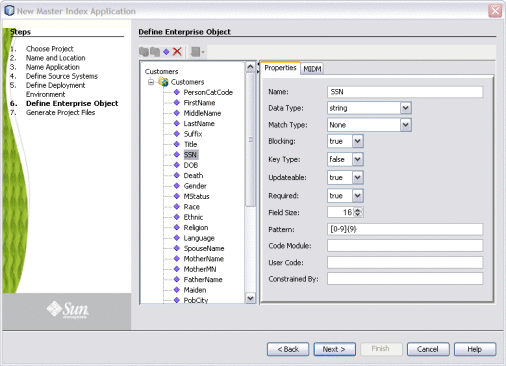The width and height of the screenshot is (506, 366).
Task: Click the diamond icon beside DOB
Action: tap(177, 165)
